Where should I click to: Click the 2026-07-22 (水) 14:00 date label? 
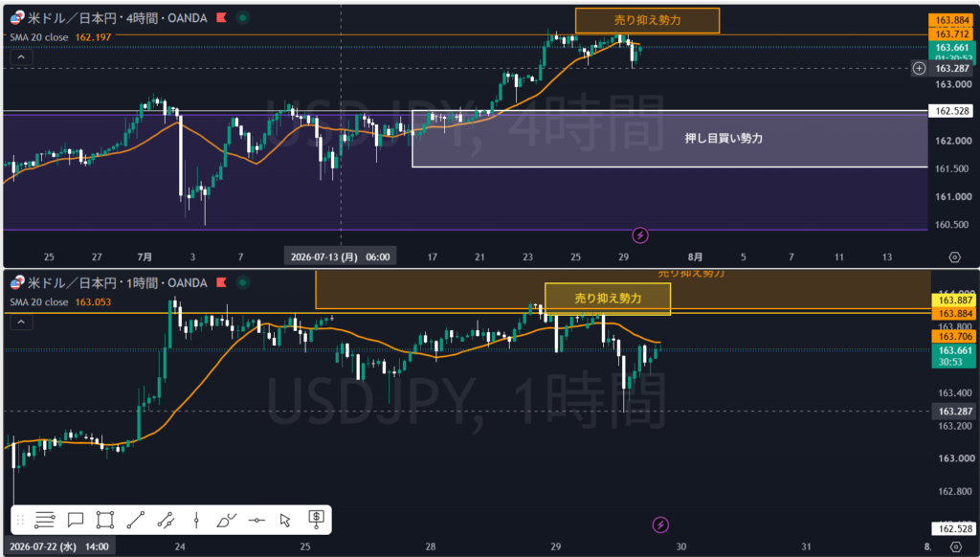click(x=59, y=546)
